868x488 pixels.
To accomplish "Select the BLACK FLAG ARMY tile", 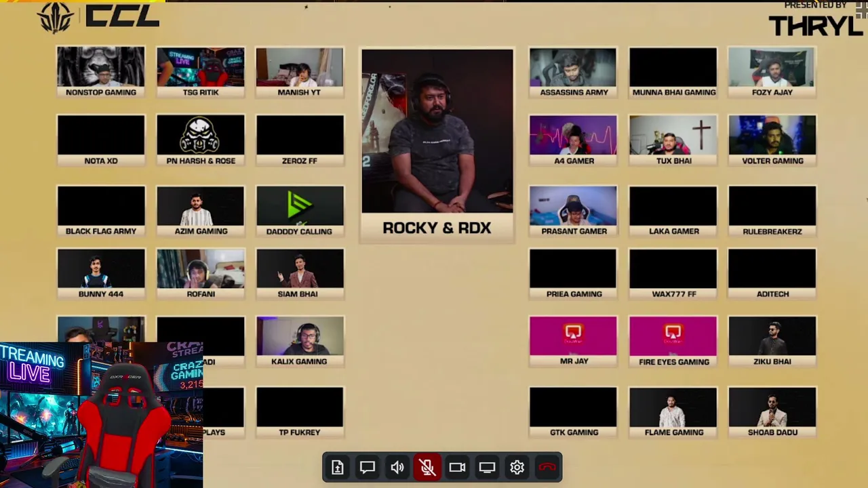I will [x=101, y=211].
